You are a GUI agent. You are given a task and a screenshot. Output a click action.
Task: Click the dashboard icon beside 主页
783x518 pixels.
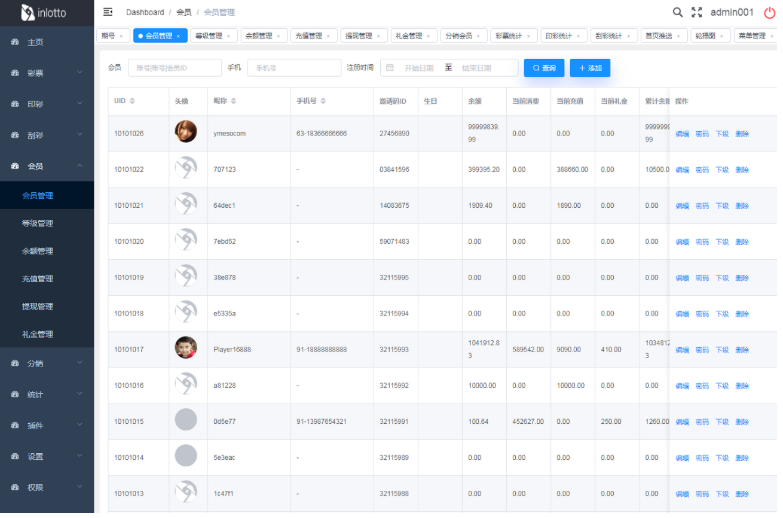point(15,42)
